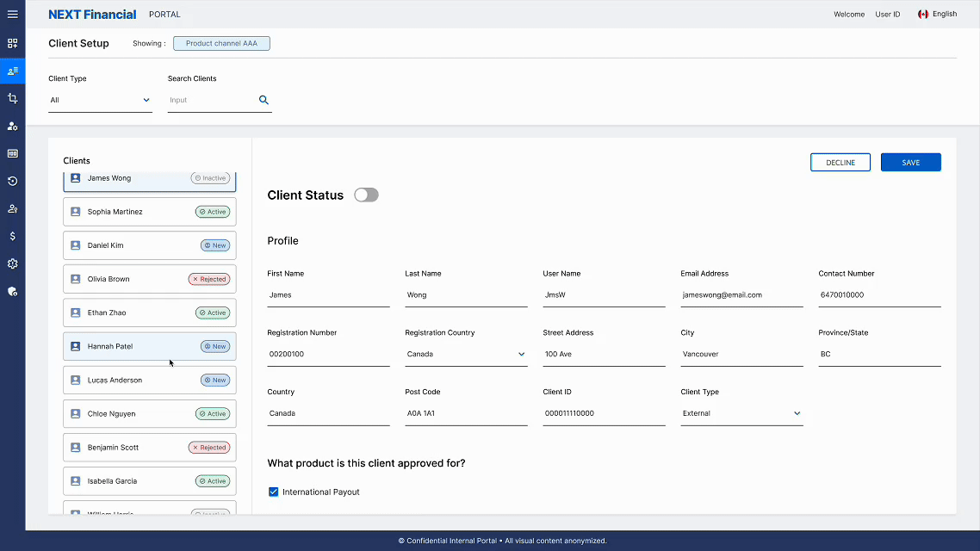Image resolution: width=980 pixels, height=551 pixels.
Task: Toggle the Client Status switch
Action: [366, 195]
